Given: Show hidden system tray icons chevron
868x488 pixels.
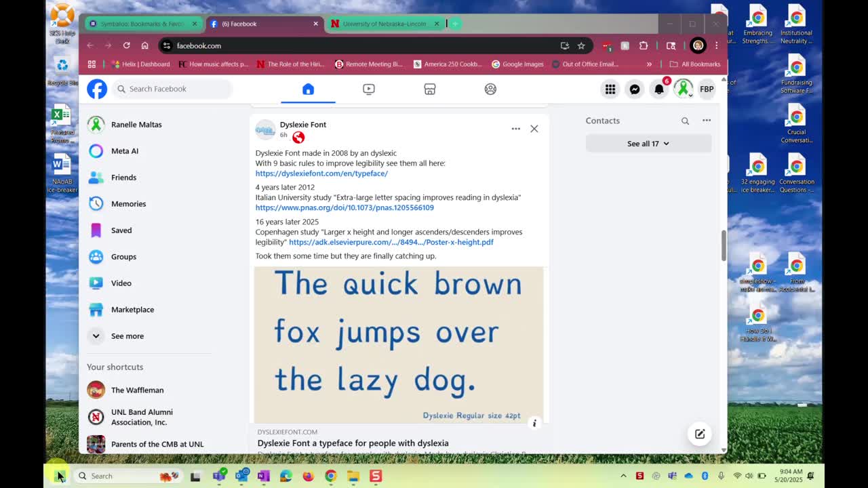Looking at the screenshot, I should click(x=623, y=476).
